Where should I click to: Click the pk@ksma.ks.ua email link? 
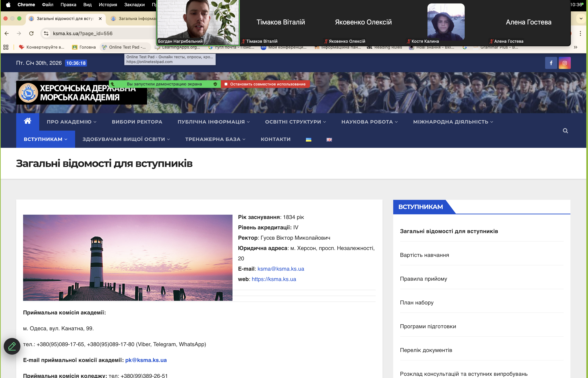[146, 360]
